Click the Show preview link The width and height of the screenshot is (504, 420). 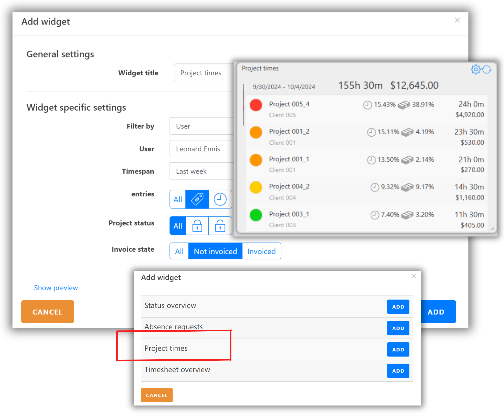[x=56, y=288]
